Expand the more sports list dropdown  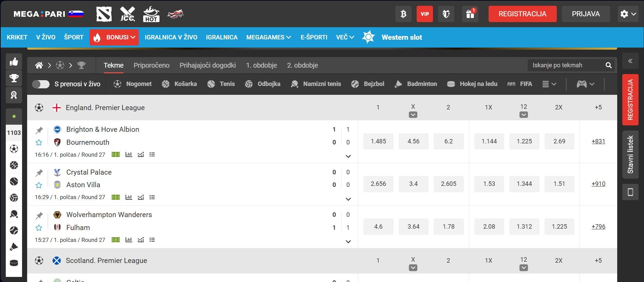549,84
